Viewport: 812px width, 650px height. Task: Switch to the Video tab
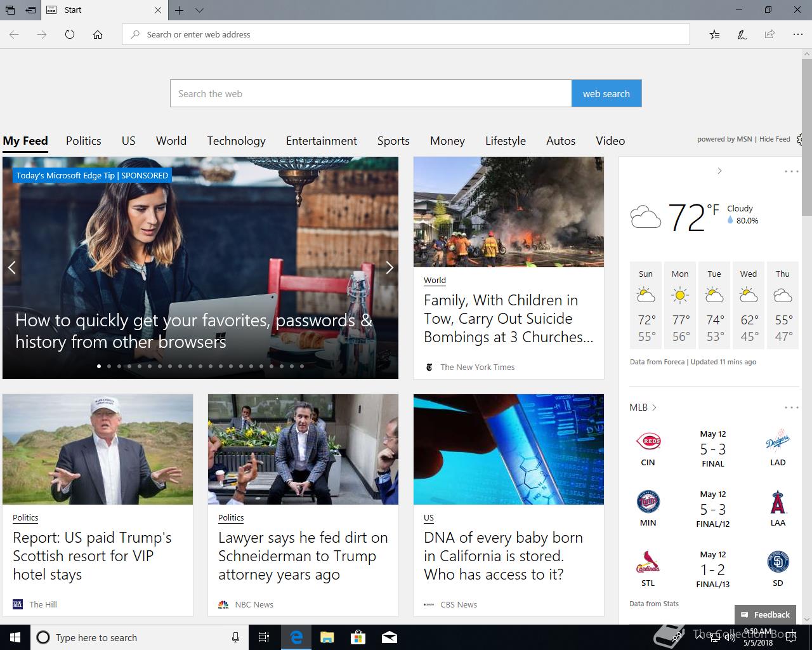click(x=610, y=141)
